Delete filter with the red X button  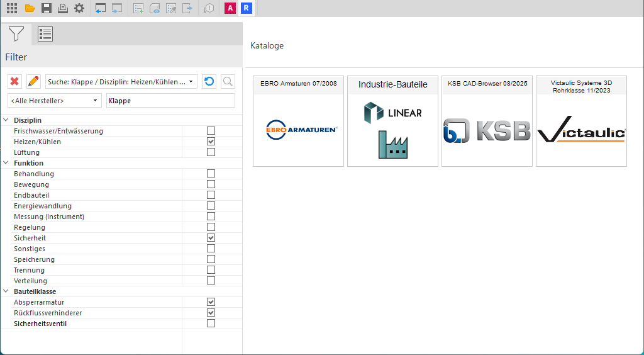[x=15, y=81]
